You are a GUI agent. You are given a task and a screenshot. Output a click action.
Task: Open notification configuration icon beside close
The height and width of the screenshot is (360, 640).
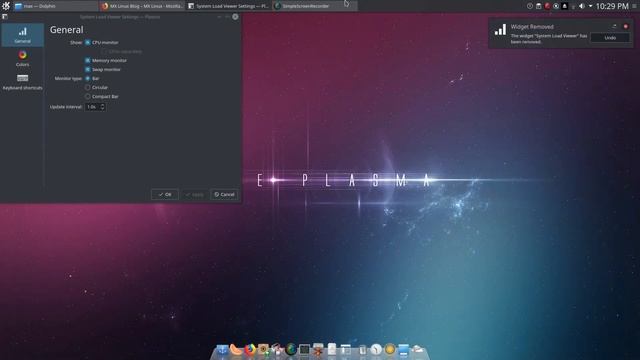[615, 27]
